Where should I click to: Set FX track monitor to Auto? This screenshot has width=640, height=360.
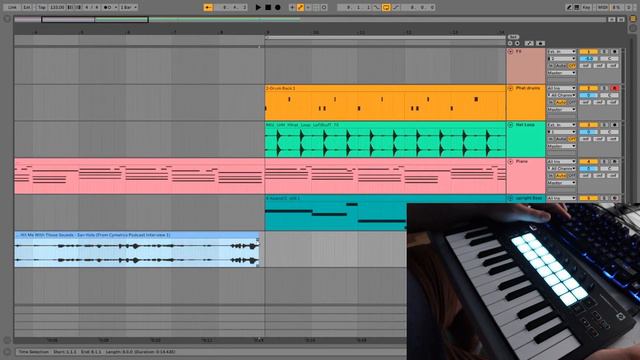[562, 65]
